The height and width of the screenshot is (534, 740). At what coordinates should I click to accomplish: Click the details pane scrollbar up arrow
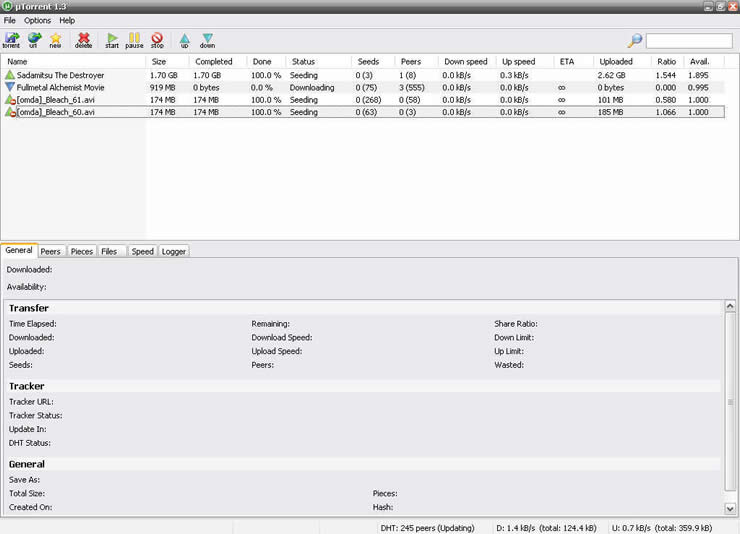tap(730, 306)
